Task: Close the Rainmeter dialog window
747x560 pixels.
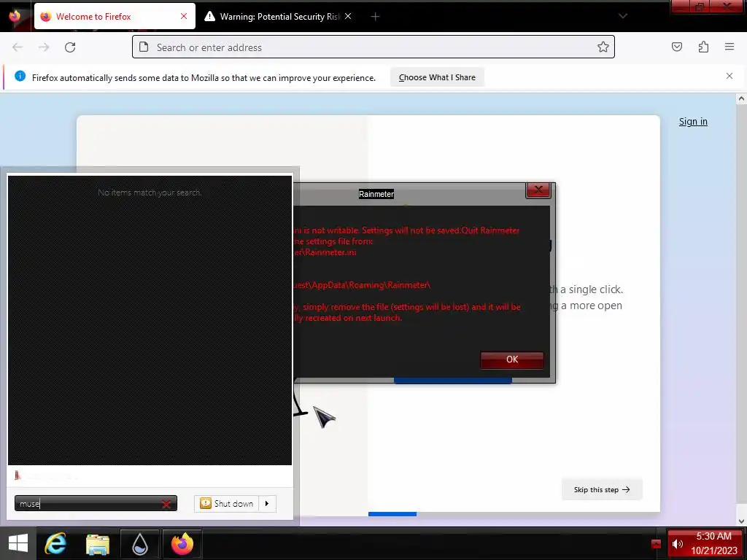Action: [x=538, y=190]
